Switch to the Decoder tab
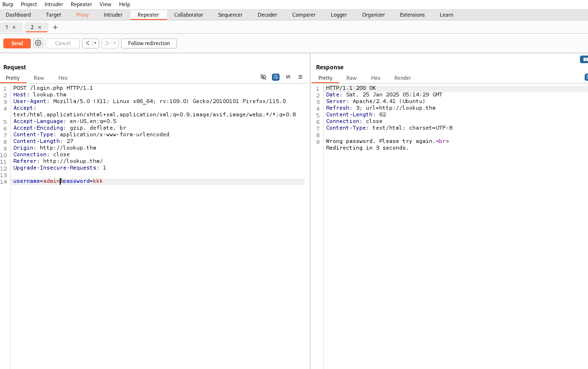This screenshot has height=369, width=588. tap(267, 15)
